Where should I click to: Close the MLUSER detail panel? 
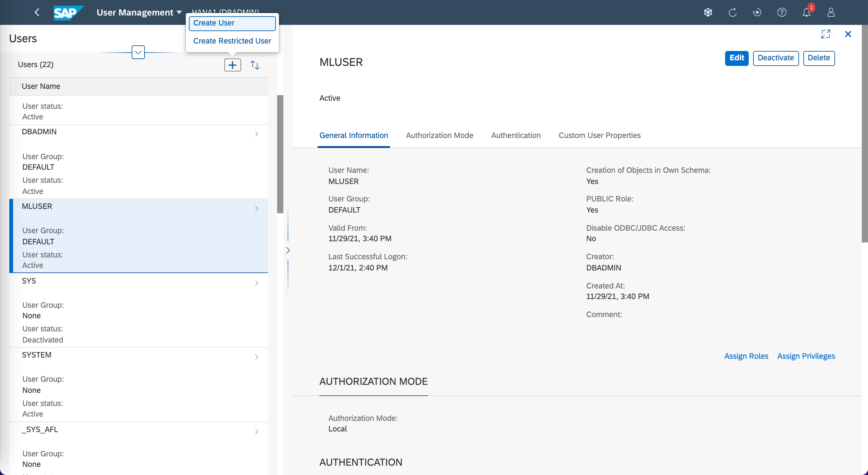pyautogui.click(x=848, y=34)
